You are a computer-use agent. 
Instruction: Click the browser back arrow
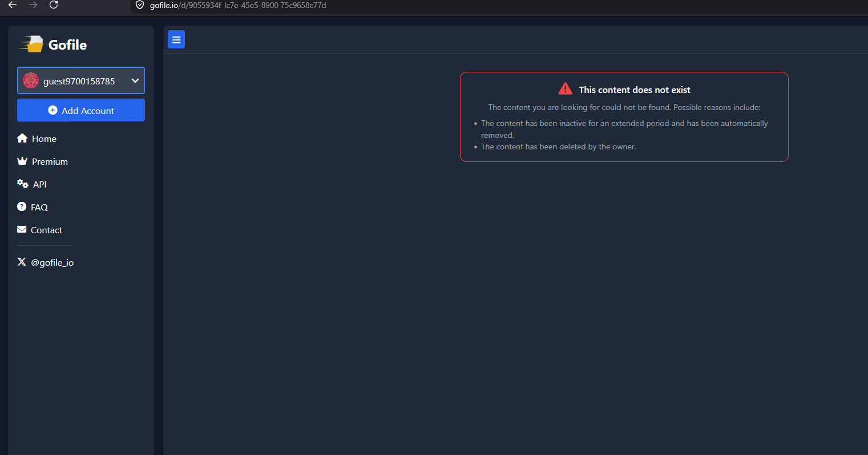tap(13, 5)
